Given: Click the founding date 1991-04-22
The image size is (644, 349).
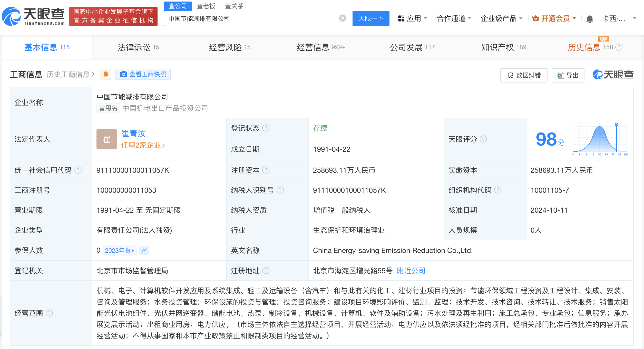Looking at the screenshot, I should point(332,149).
